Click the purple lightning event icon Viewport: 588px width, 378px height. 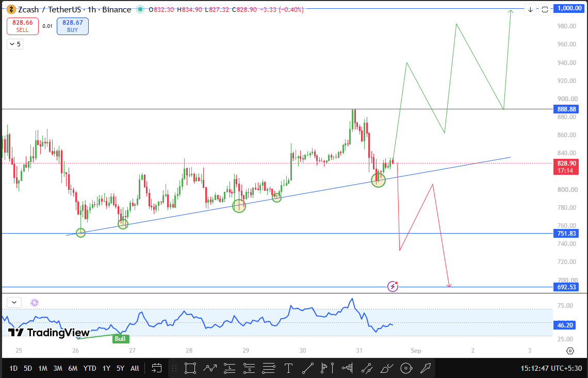[x=393, y=287]
